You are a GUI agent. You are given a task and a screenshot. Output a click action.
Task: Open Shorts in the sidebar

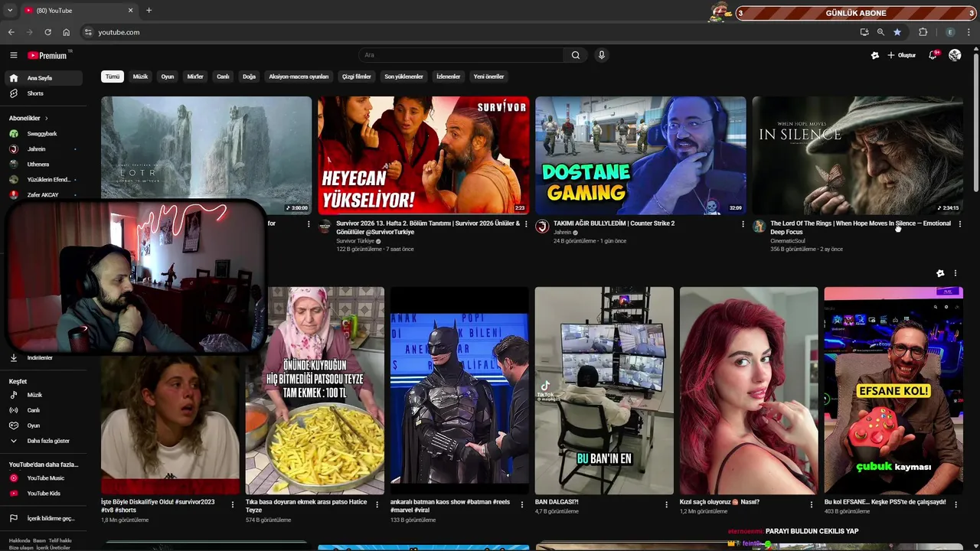pyautogui.click(x=44, y=93)
